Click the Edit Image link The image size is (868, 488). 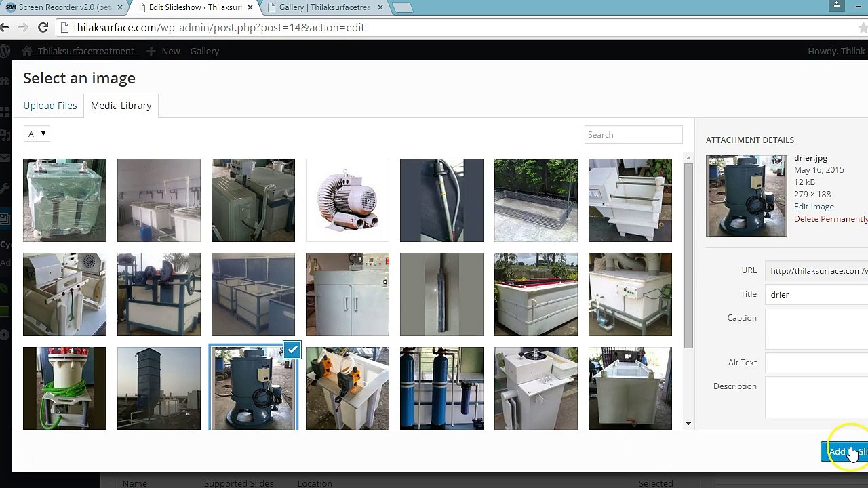(814, 207)
